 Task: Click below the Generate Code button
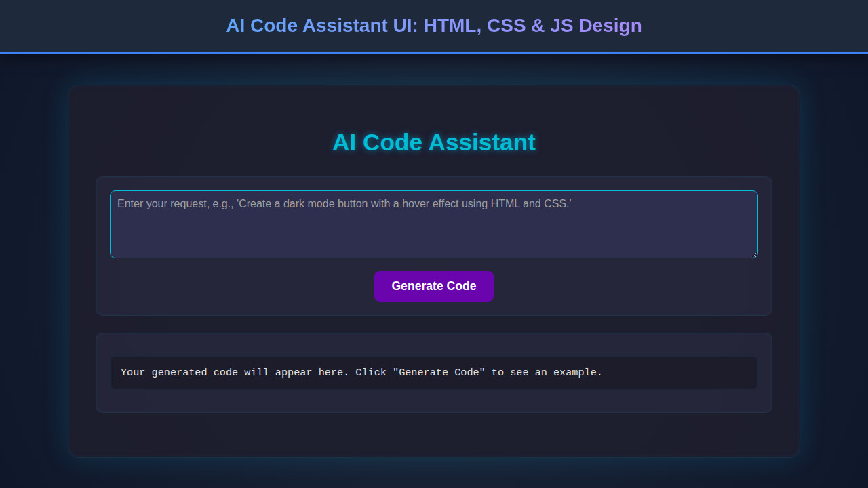tap(433, 308)
